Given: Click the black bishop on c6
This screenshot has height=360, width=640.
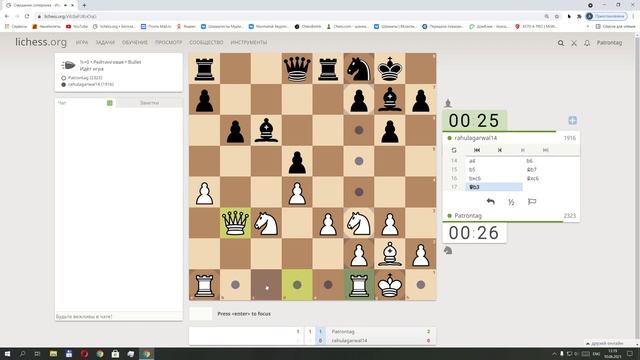Looking at the screenshot, I should [266, 130].
